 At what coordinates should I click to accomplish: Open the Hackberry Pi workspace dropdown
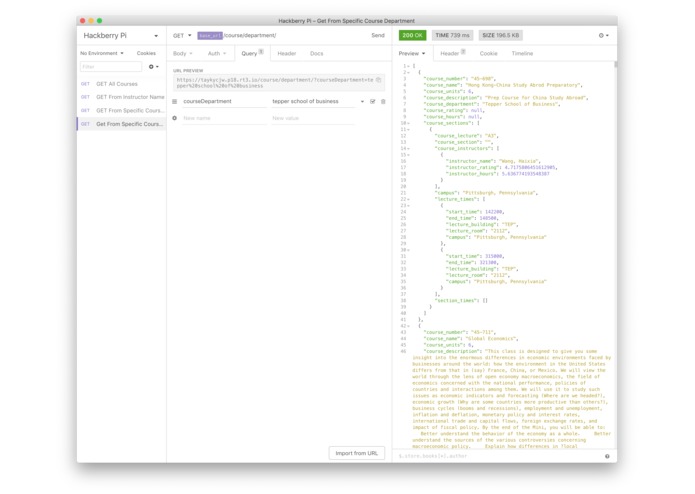click(120, 35)
